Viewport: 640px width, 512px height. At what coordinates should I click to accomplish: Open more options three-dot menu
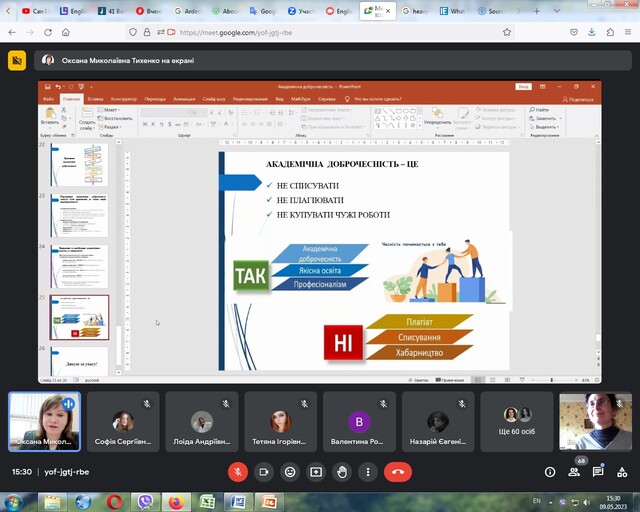pyautogui.click(x=368, y=471)
